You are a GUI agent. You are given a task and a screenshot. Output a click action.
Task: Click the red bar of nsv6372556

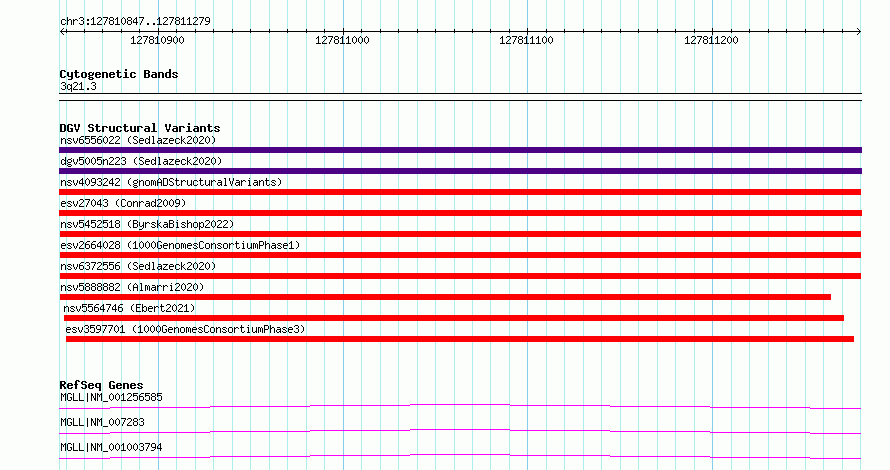point(460,276)
